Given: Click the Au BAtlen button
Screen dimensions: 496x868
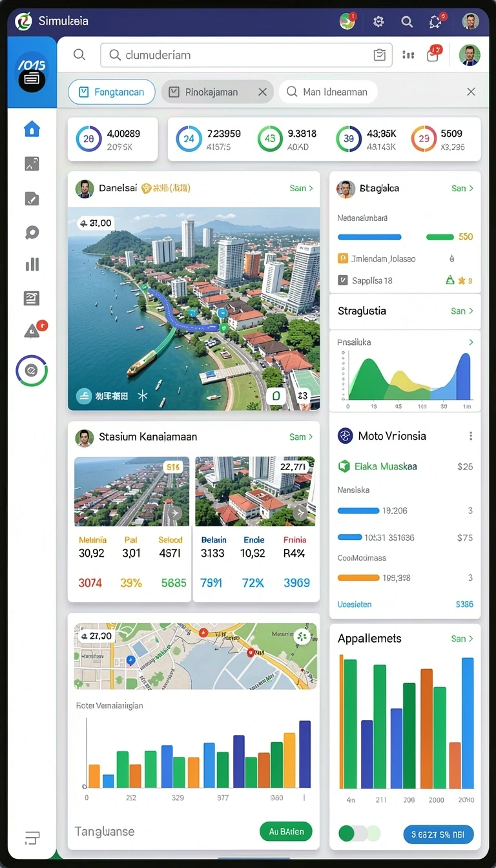Looking at the screenshot, I should tap(286, 832).
